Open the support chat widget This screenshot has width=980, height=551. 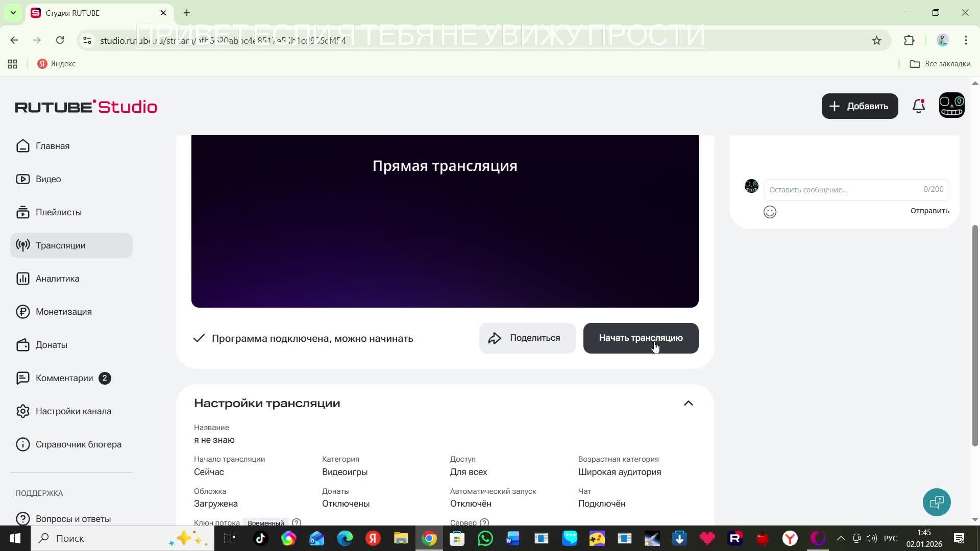click(937, 503)
